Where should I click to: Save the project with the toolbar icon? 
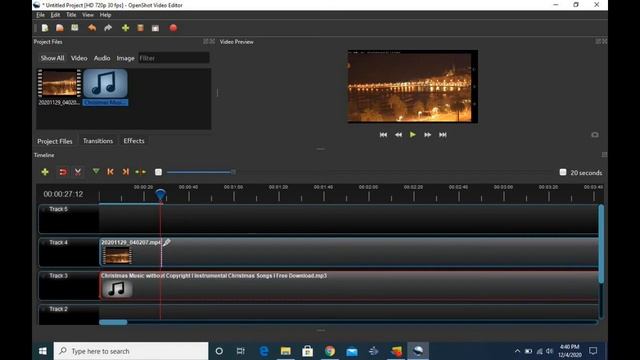pos(75,28)
